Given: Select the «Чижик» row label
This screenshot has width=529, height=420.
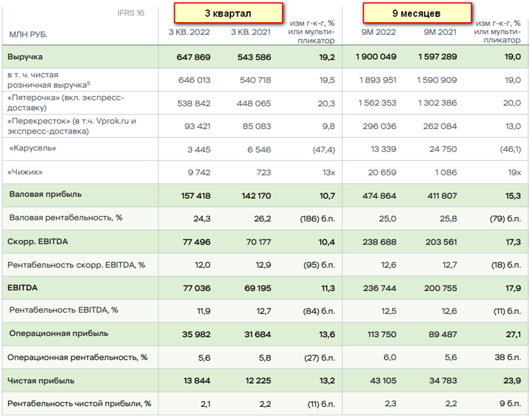Looking at the screenshot, I should click(x=25, y=172).
